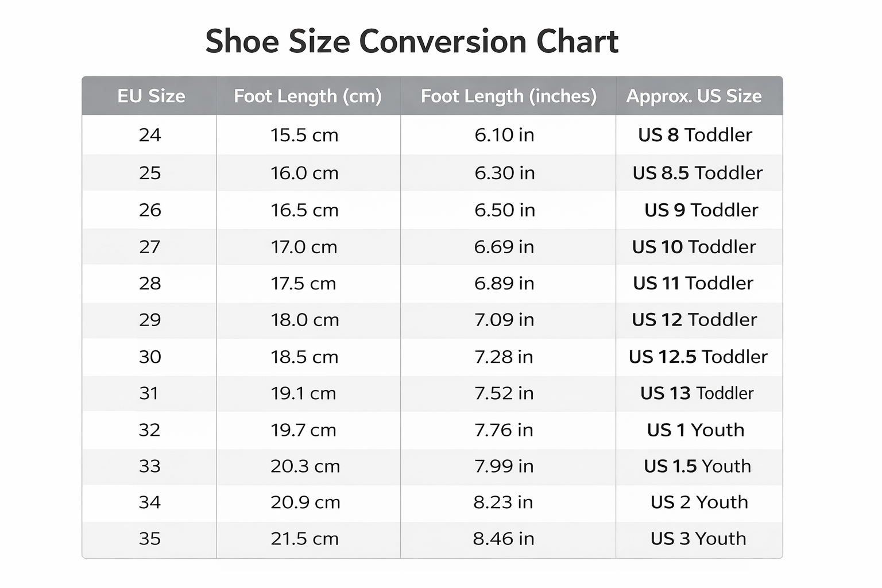Select the EU Size column header

[x=151, y=96]
